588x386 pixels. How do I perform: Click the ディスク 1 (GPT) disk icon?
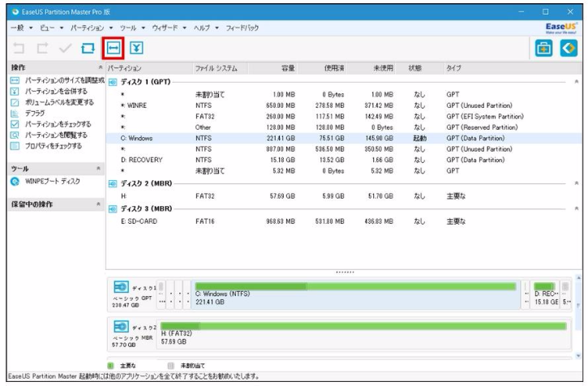[x=113, y=82]
